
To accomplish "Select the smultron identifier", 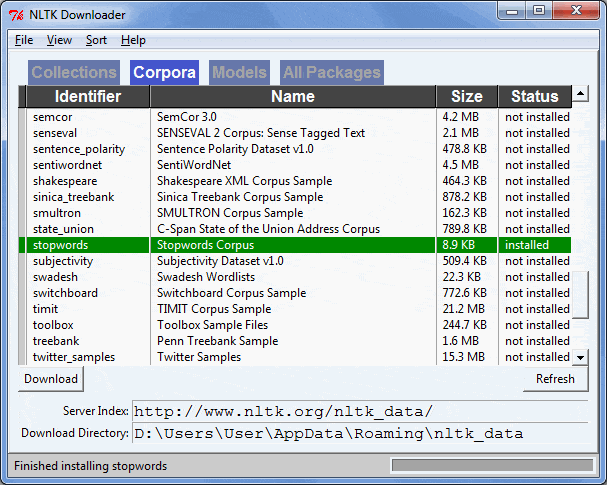I will [57, 213].
